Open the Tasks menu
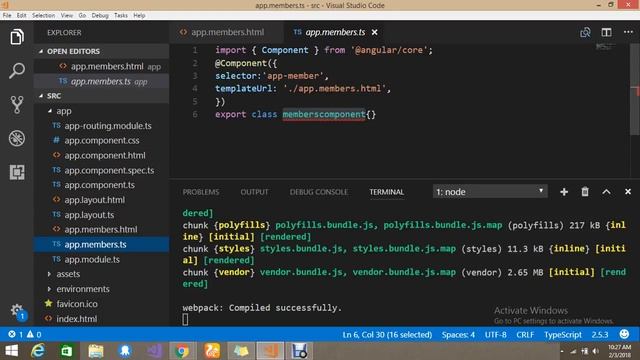This screenshot has width=640, height=360. click(121, 16)
